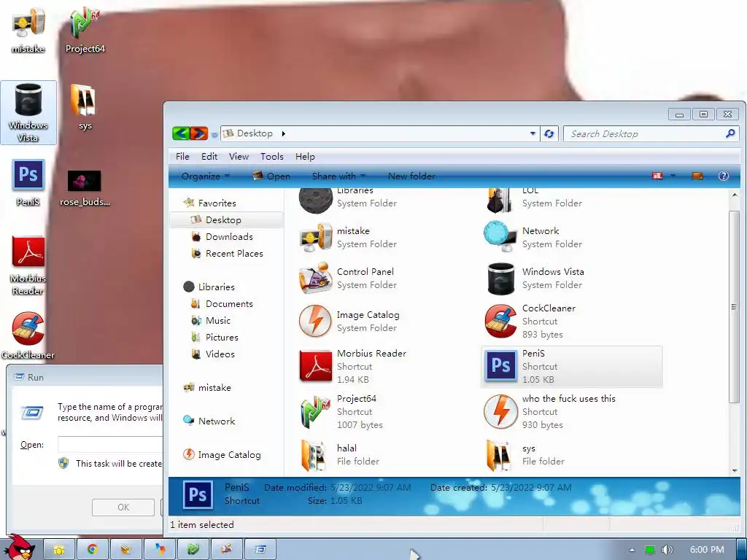Expand the Organize dropdown

click(205, 176)
